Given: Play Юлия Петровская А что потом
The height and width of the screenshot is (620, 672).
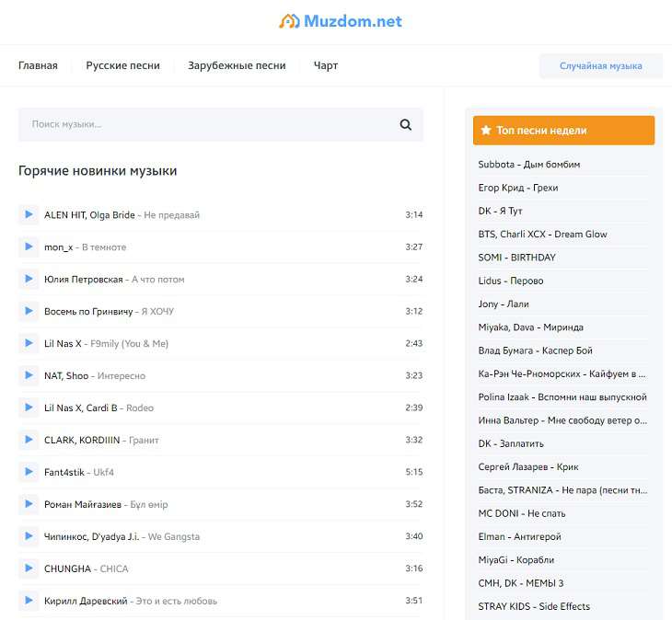Looking at the screenshot, I should 29,280.
